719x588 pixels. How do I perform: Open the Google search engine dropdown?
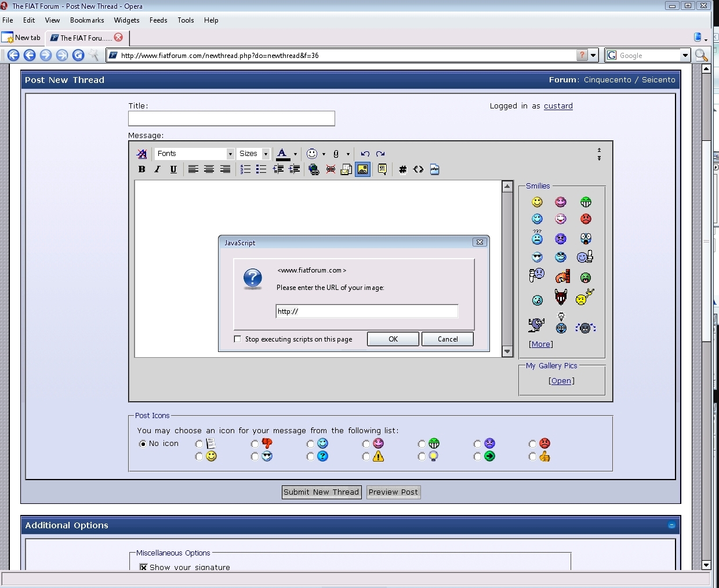685,55
